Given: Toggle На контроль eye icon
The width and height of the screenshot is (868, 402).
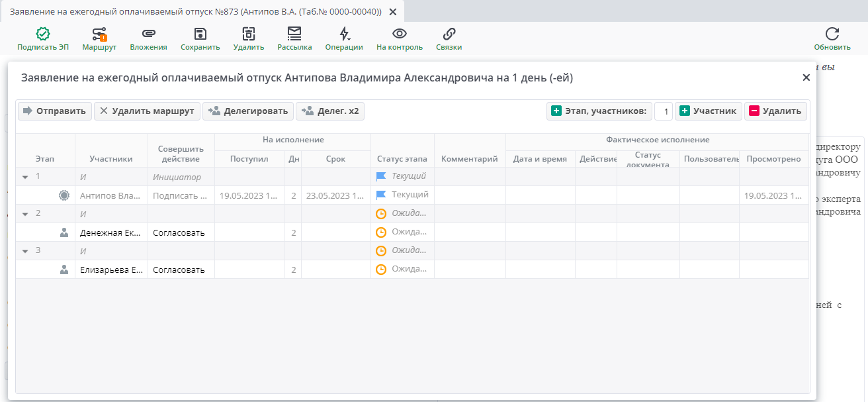Looking at the screenshot, I should click(x=399, y=34).
